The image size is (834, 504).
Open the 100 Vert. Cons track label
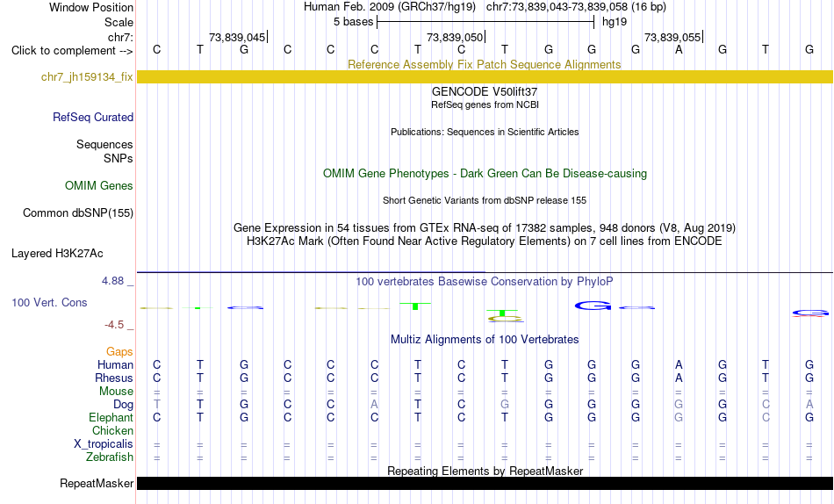point(49,302)
